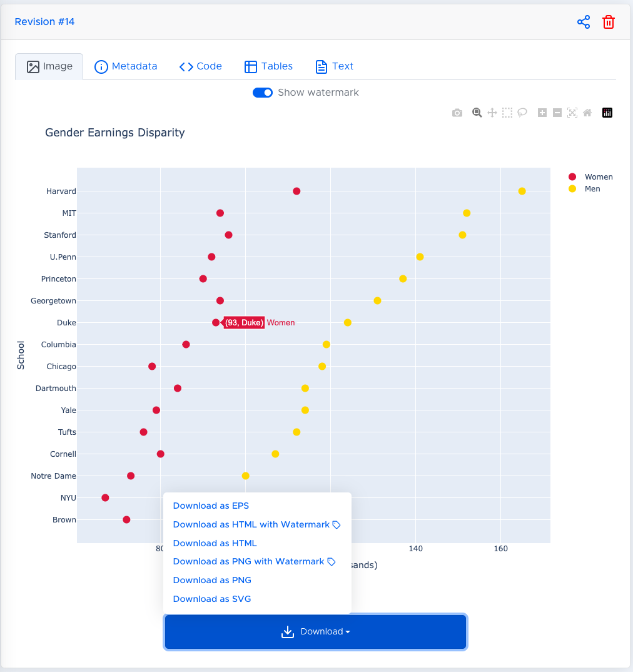Click the Men data point for Chicago
633x672 pixels.
(322, 367)
